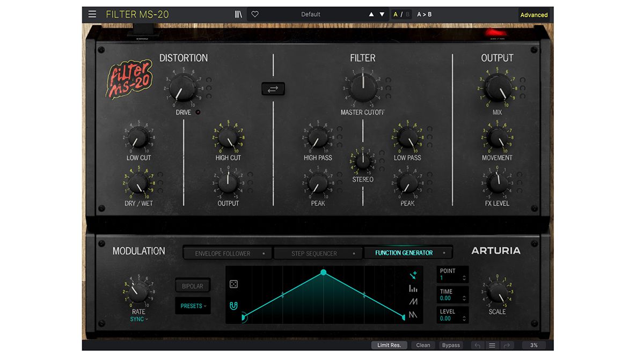Click the Movement knob
This screenshot has height=362, width=644.
(497, 137)
